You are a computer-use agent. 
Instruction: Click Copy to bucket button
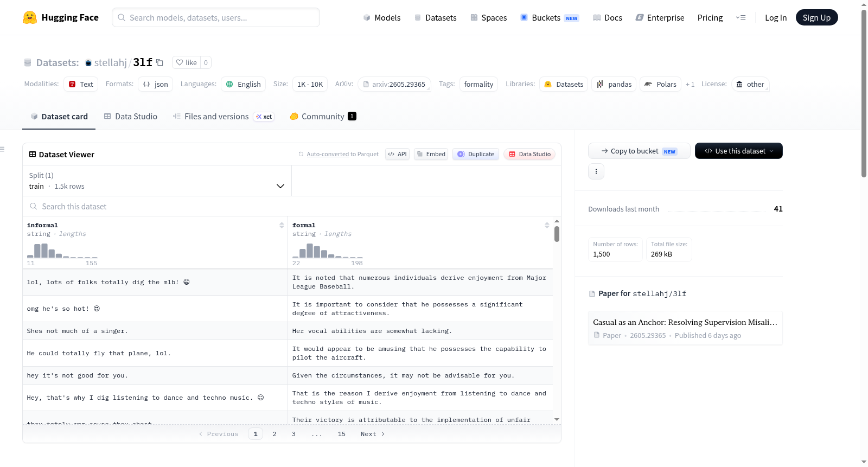(639, 151)
